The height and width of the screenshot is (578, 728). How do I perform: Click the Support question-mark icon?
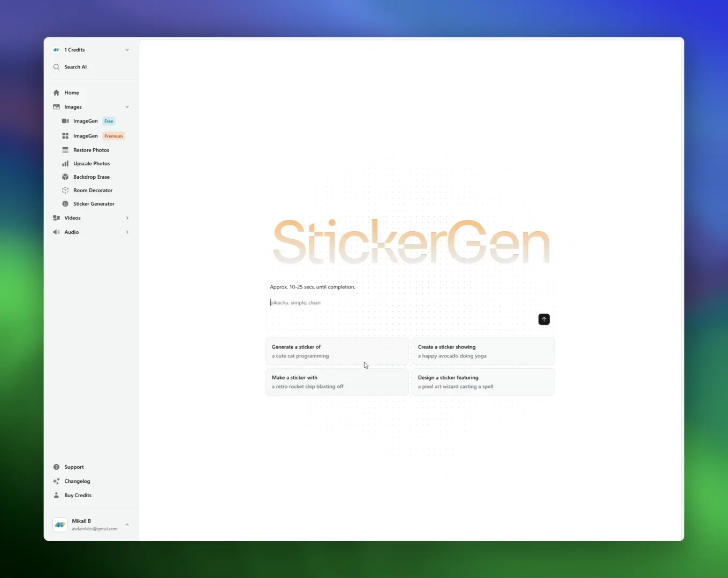(x=56, y=467)
